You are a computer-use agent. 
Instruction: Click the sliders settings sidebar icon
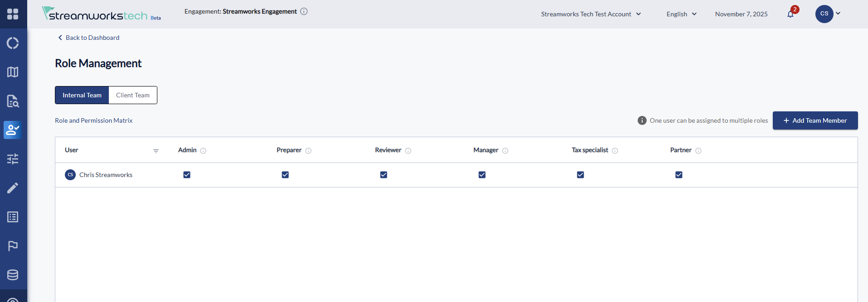click(13, 159)
